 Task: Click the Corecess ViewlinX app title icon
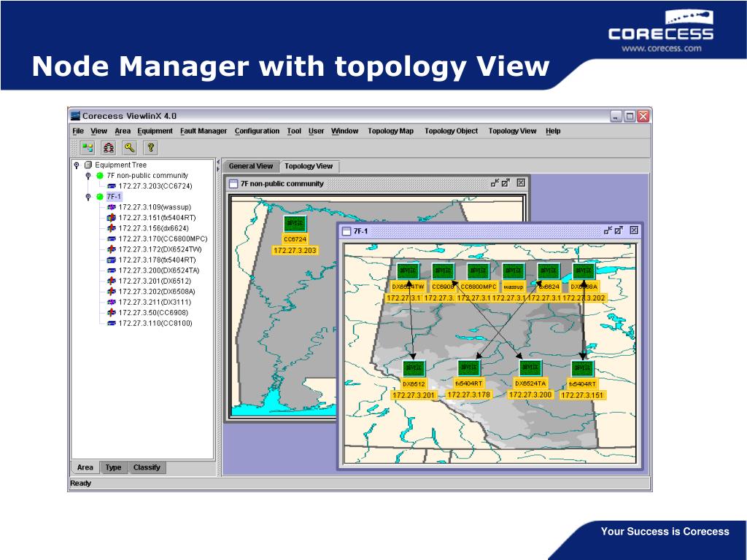75,116
